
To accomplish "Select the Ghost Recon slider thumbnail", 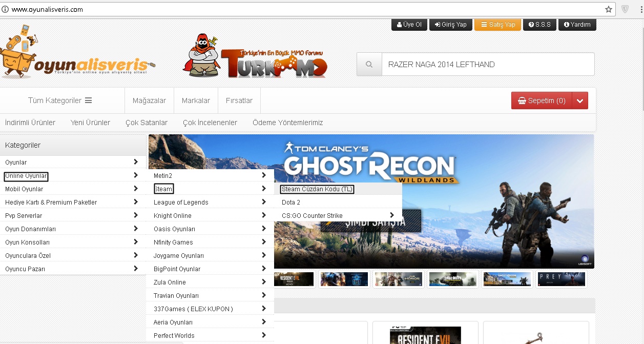I will click(x=507, y=279).
